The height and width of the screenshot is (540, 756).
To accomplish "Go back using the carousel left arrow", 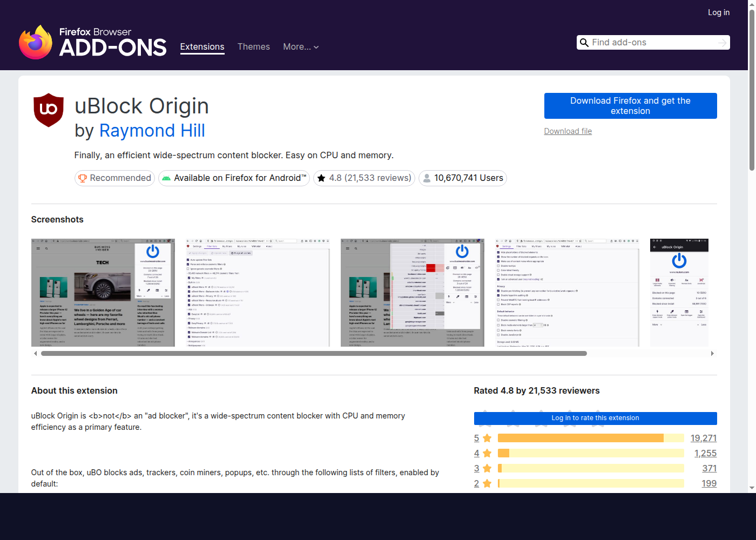I will [x=36, y=353].
